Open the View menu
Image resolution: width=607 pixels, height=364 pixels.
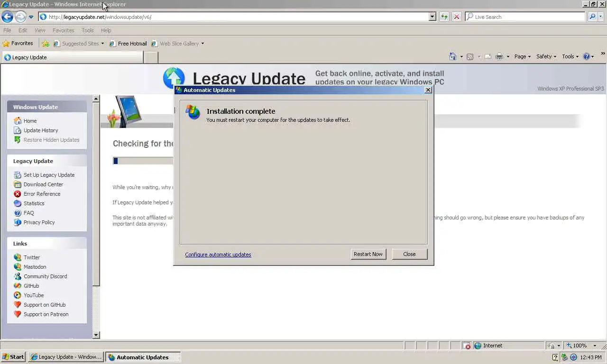click(40, 30)
